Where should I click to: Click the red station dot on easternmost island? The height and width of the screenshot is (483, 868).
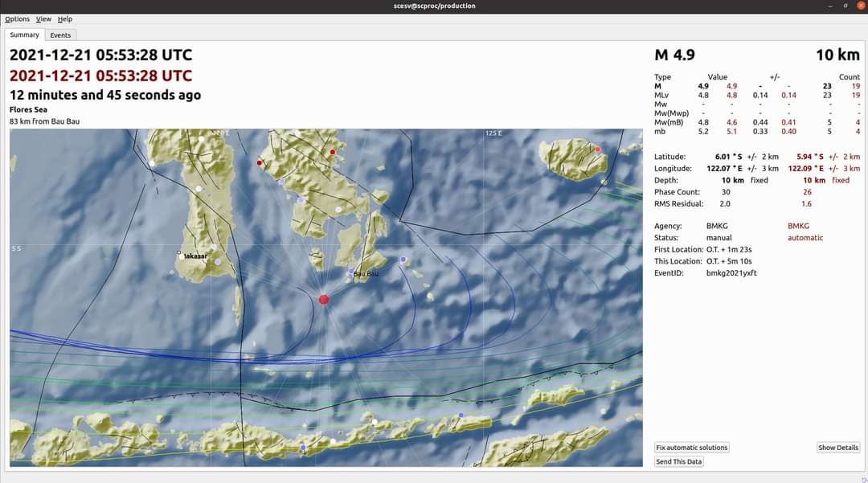pyautogui.click(x=597, y=149)
